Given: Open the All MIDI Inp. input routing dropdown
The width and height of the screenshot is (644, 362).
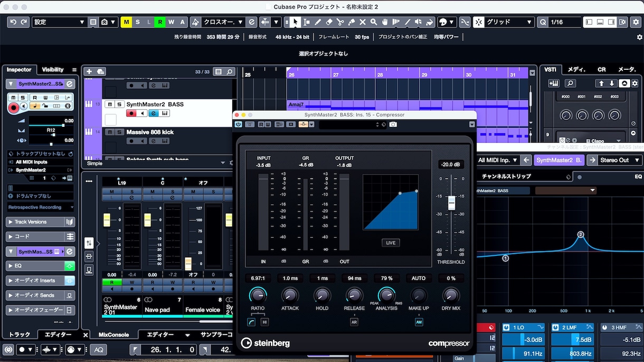Looking at the screenshot, I should coord(497,160).
